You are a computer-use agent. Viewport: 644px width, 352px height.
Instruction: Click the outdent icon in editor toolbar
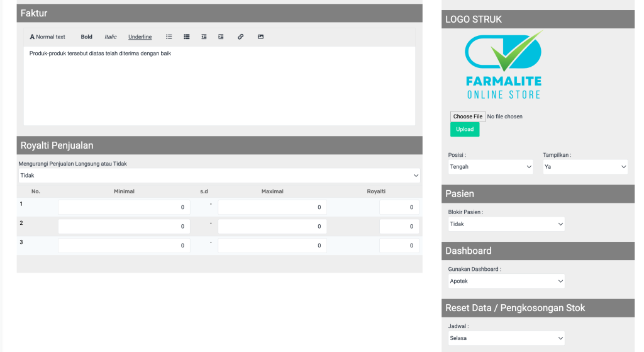click(204, 37)
